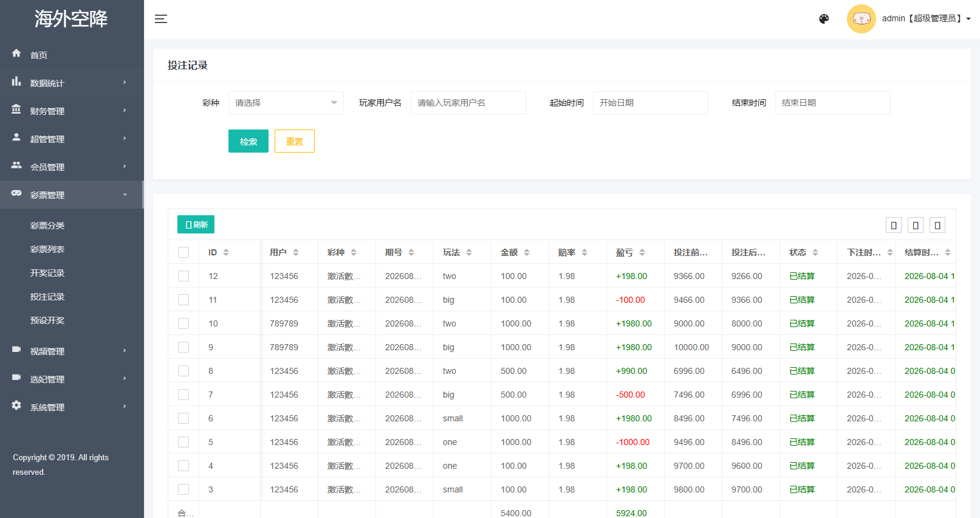This screenshot has height=518, width=980.
Task: Click the 已结算 status in row ID 12
Action: point(802,276)
